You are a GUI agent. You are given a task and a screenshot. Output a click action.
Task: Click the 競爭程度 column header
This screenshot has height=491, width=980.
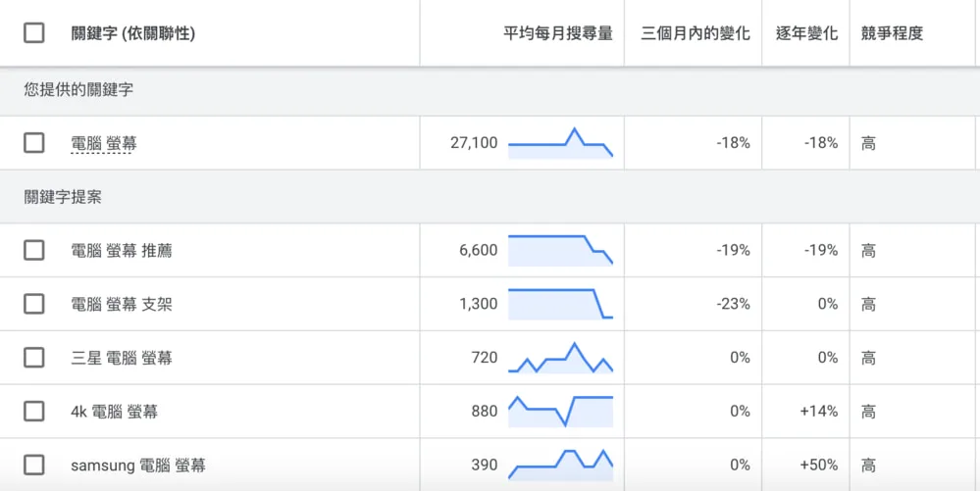(x=892, y=33)
